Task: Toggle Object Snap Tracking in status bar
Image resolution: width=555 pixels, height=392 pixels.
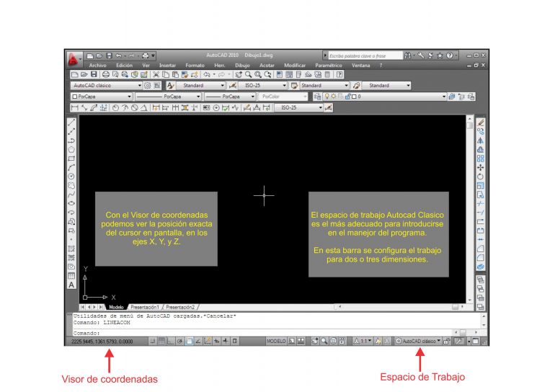Action: [198, 341]
